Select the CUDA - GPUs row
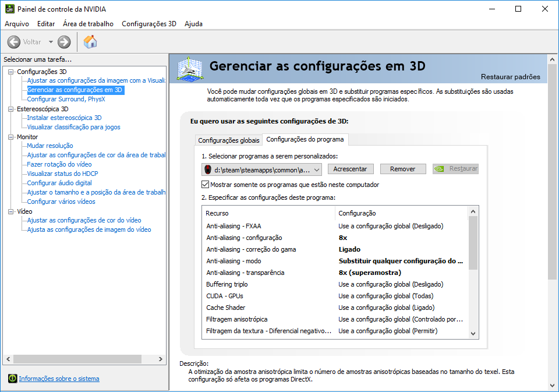 [x=335, y=296]
